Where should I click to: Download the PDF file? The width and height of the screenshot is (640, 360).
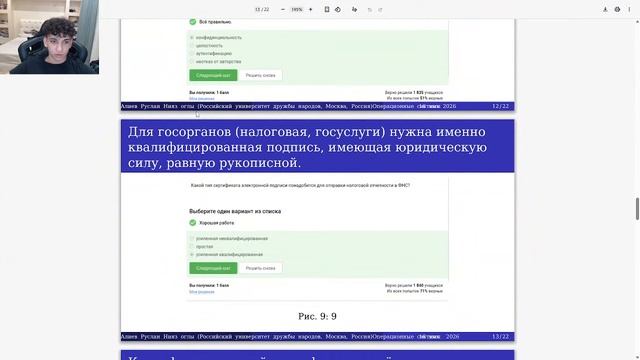[605, 9]
